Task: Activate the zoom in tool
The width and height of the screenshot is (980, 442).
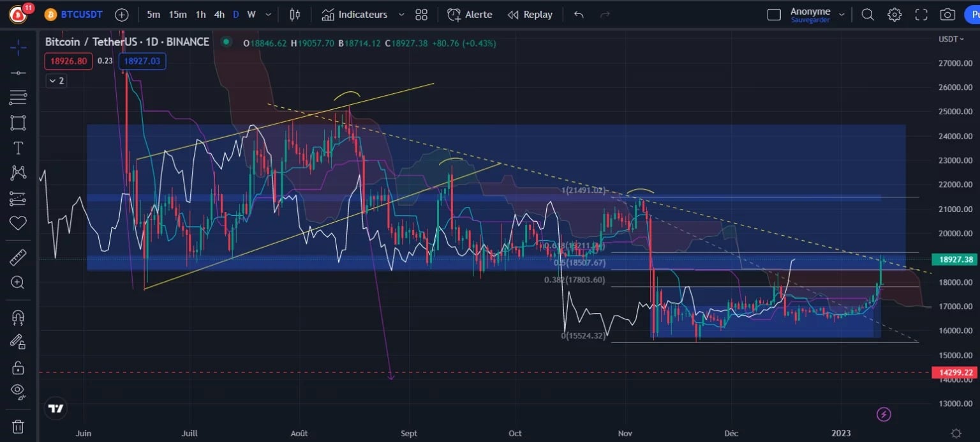Action: 18,282
